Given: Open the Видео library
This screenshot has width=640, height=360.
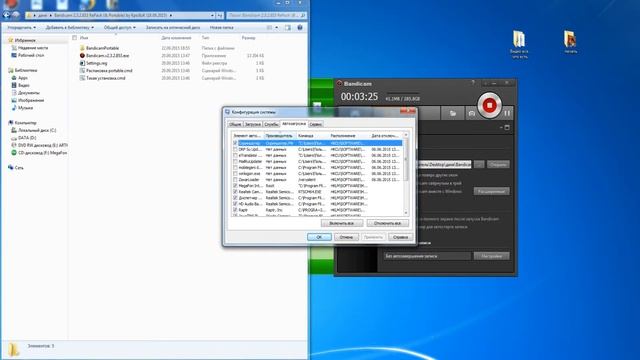Looking at the screenshot, I should 23,85.
